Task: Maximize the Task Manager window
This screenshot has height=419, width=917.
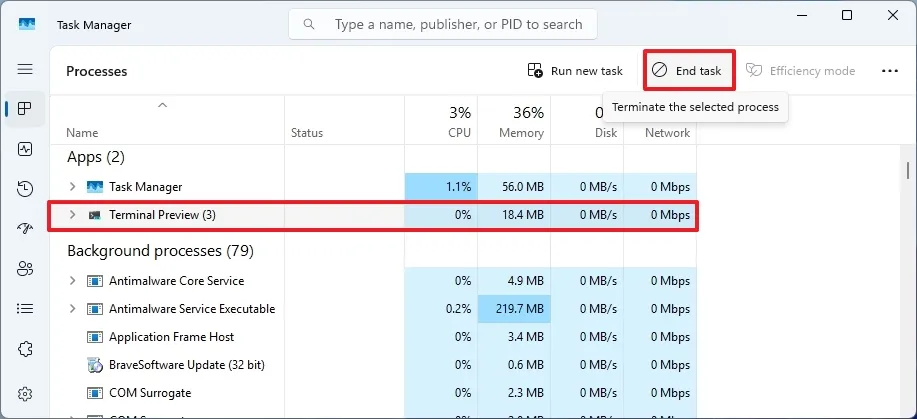Action: click(847, 16)
